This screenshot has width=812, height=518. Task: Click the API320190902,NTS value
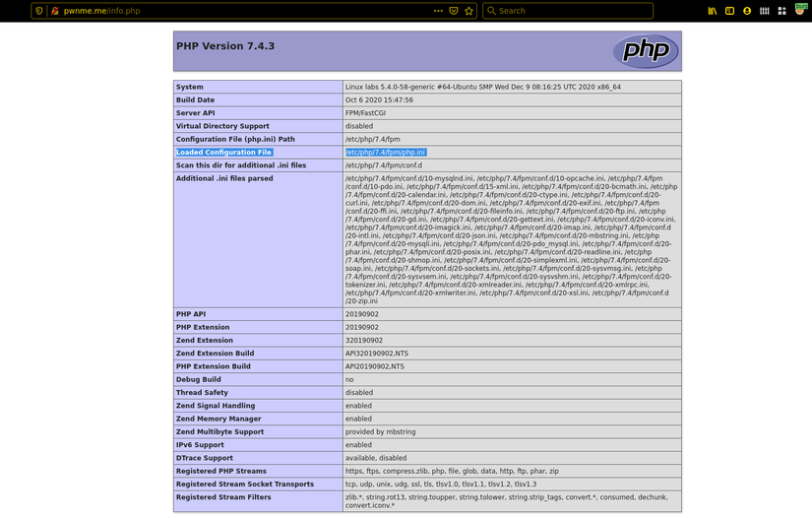pos(377,354)
